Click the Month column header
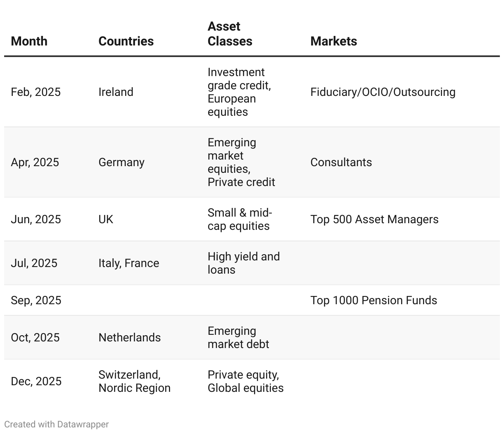This screenshot has width=504, height=434. coord(29,41)
